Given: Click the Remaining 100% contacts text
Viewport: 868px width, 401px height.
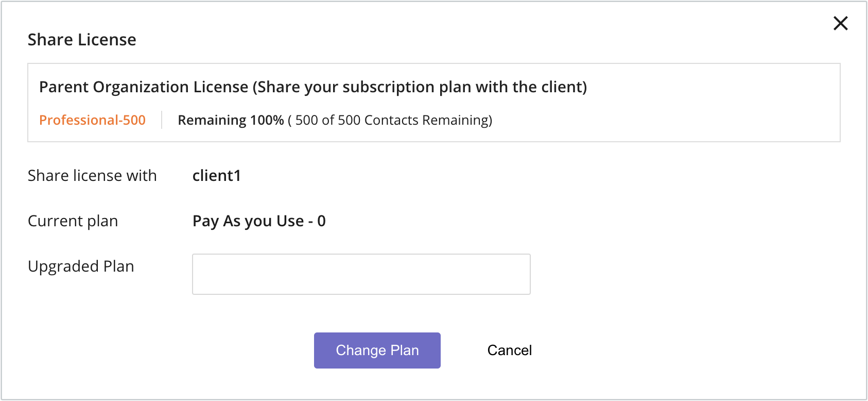Looking at the screenshot, I should (x=231, y=120).
